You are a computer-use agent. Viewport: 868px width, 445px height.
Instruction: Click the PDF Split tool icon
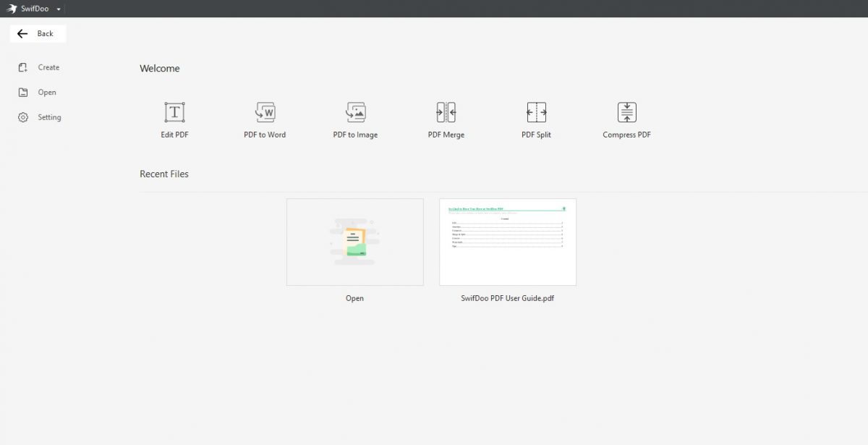[x=536, y=112]
